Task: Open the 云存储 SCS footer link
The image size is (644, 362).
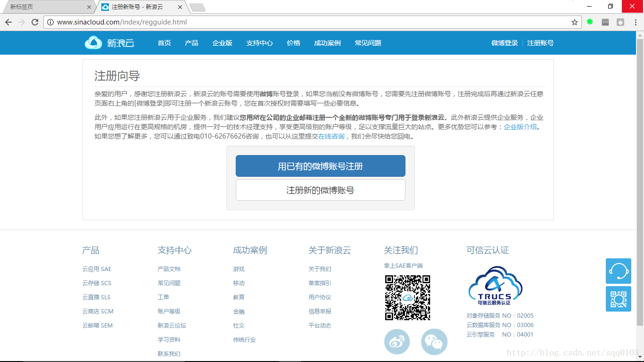Action: (x=97, y=283)
